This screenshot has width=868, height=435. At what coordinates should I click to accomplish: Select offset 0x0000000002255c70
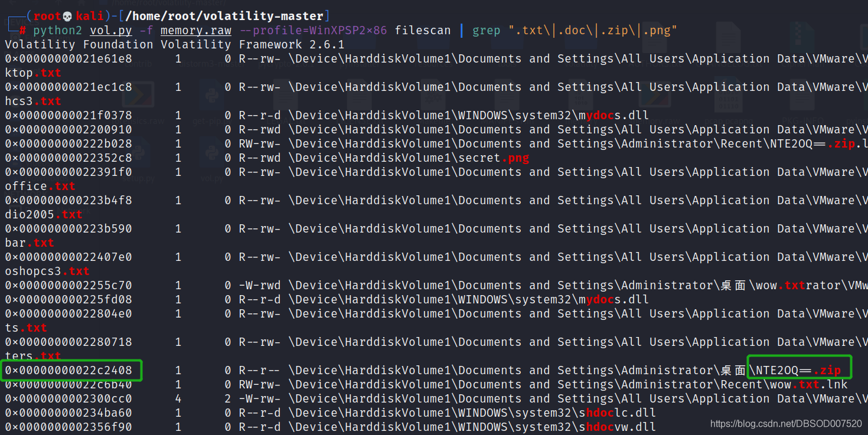(68, 285)
